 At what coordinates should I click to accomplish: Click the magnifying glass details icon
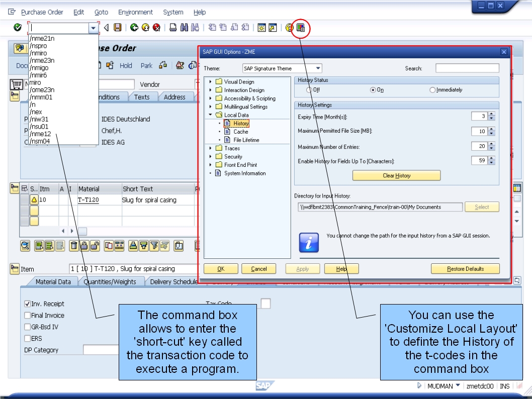(x=25, y=245)
